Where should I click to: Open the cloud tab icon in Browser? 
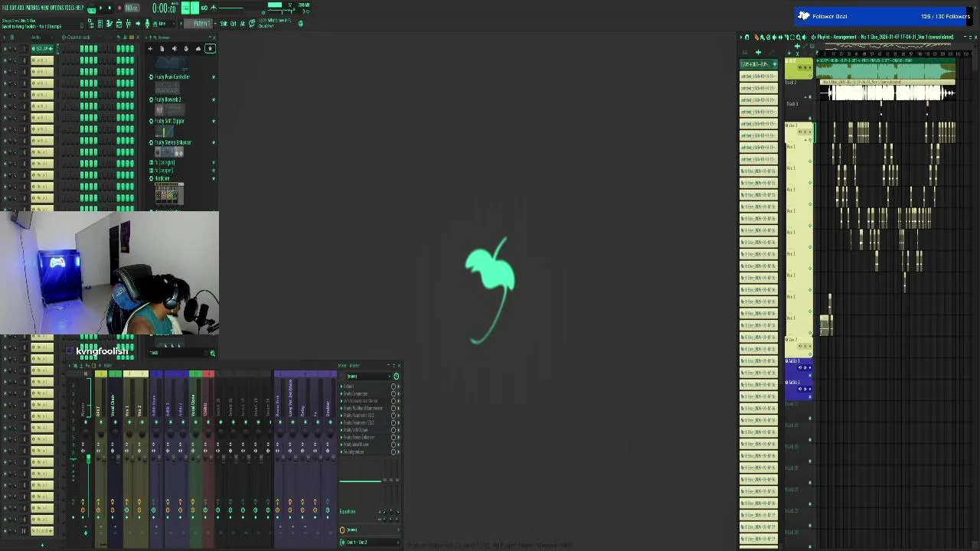click(x=198, y=48)
